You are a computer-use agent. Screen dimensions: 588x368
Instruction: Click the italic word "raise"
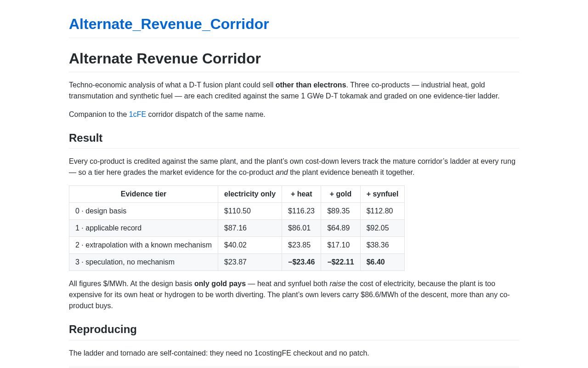[x=338, y=284]
